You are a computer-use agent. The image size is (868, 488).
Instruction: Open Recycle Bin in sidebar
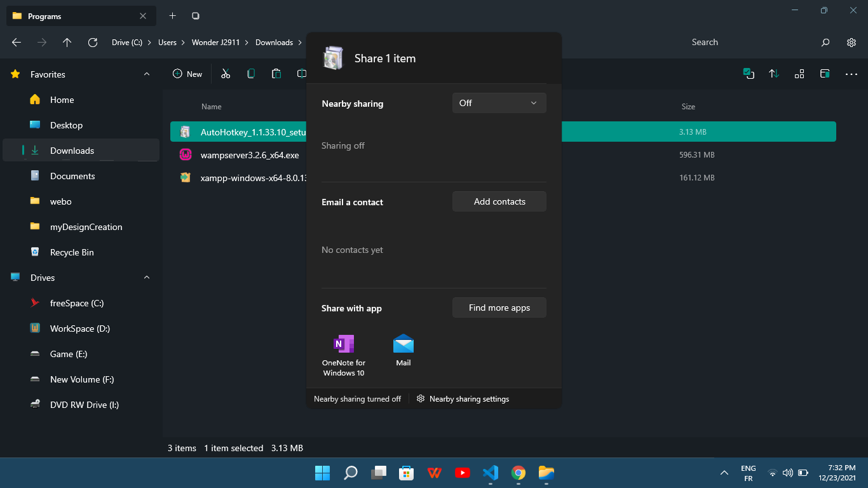[x=81, y=252]
